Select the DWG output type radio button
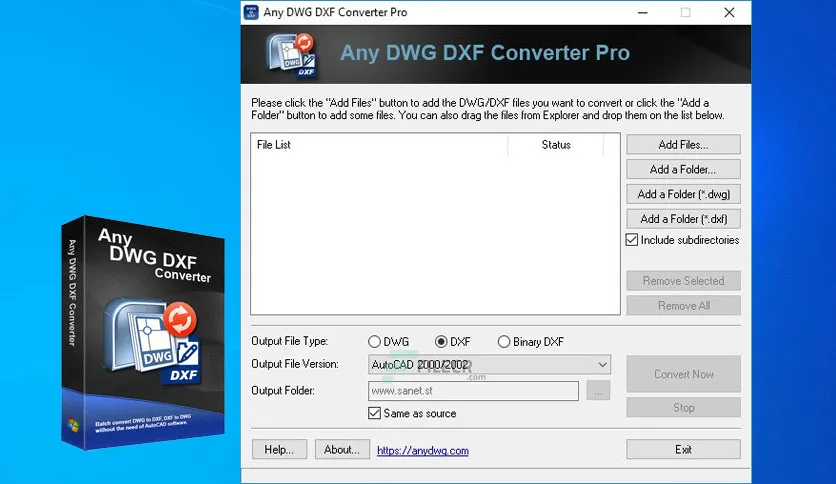The width and height of the screenshot is (836, 484). (x=374, y=342)
